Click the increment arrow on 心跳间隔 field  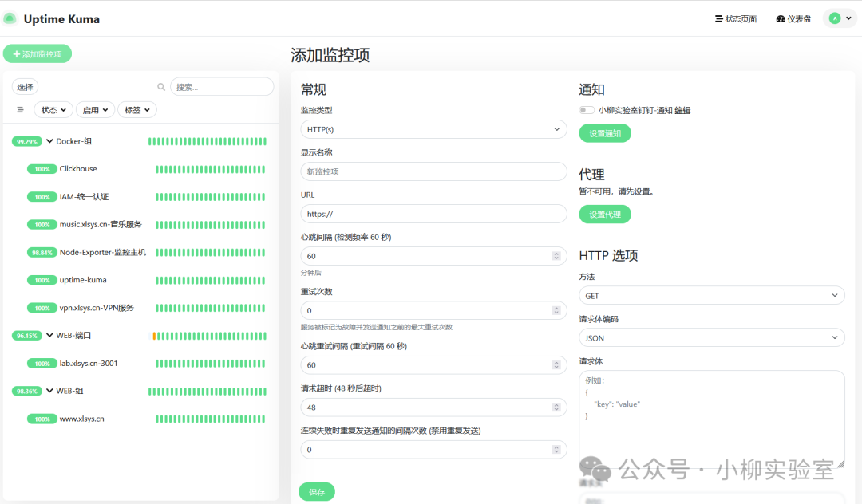pyautogui.click(x=558, y=253)
